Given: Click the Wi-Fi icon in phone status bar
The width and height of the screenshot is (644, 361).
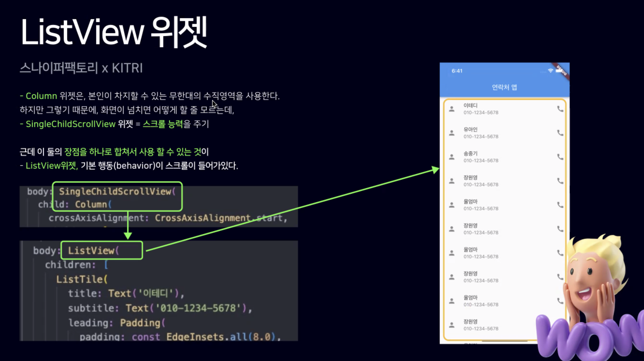Looking at the screenshot, I should pyautogui.click(x=551, y=71).
